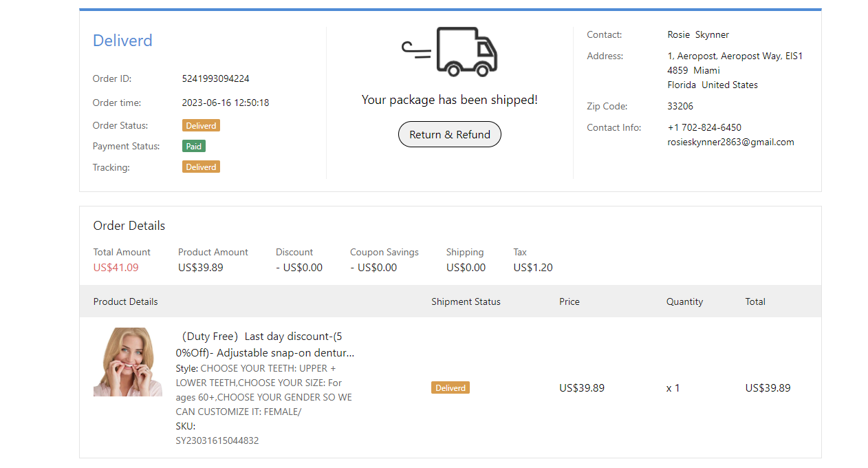Click the orange Order Status Deliverd badge
The width and height of the screenshot is (868, 468).
[201, 126]
